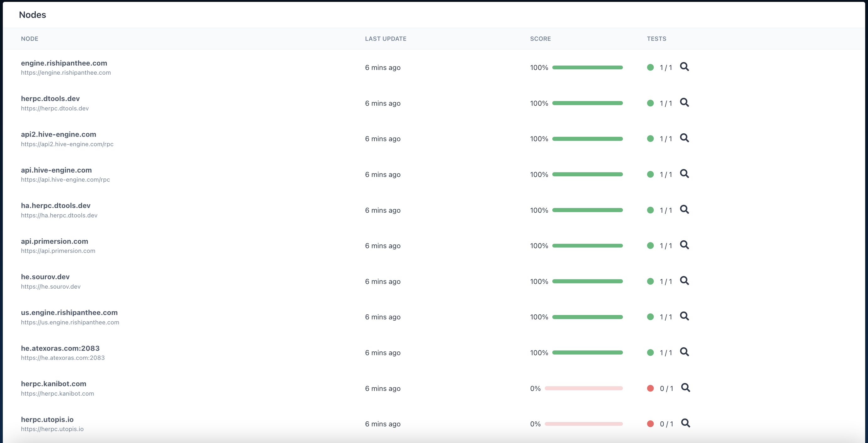Select node name herpc.kanibot.com
Screen dimensions: 868x443
[54, 384]
